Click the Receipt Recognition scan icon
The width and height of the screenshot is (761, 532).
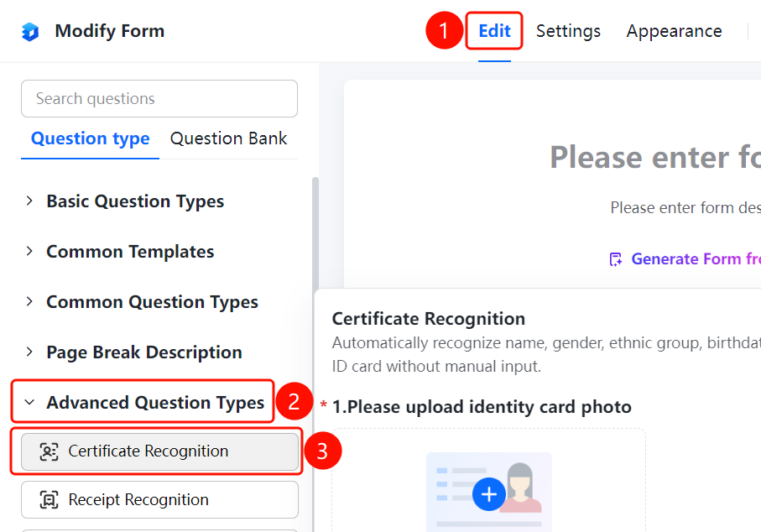pos(49,499)
